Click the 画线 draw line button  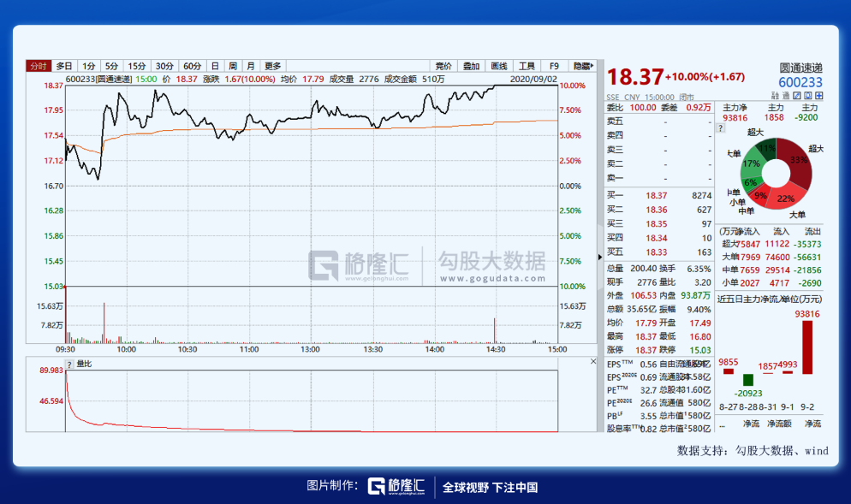(499, 66)
